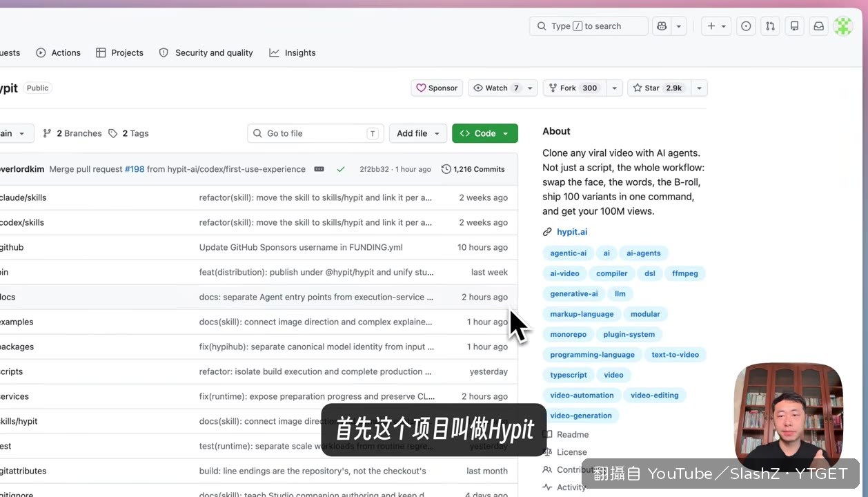
Task: Open 'refactor: isolate build execution' commit
Action: (x=315, y=371)
